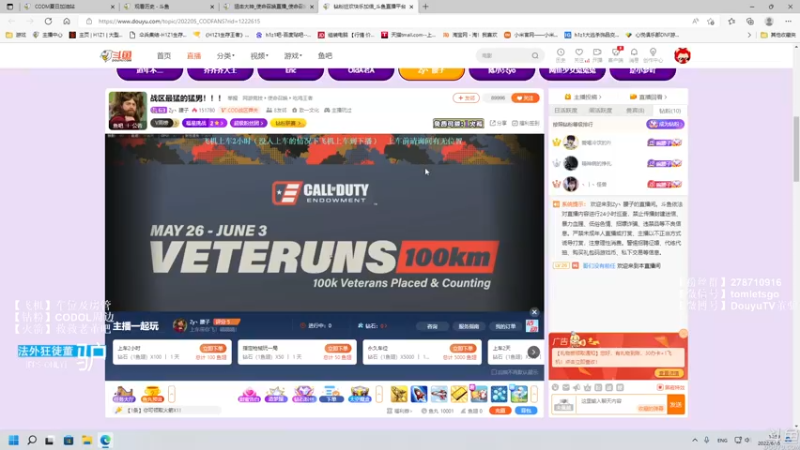Click the search magnifier icon
The image size is (800, 450).
click(535, 56)
